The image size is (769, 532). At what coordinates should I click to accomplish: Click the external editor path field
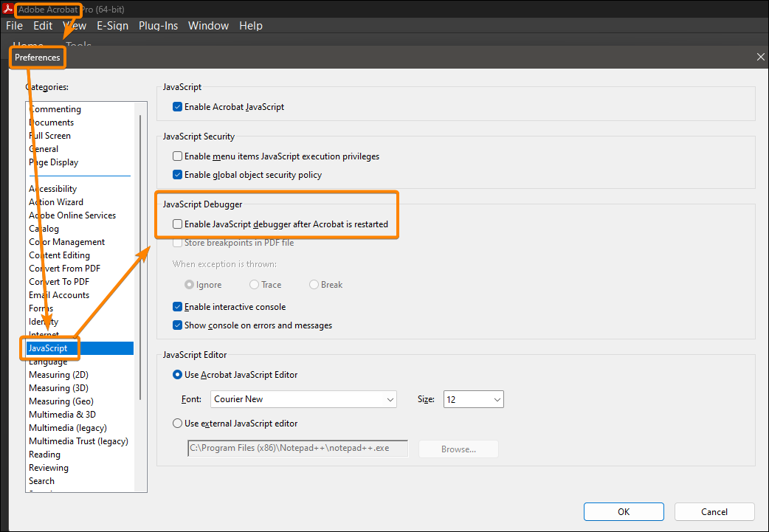[297, 448]
